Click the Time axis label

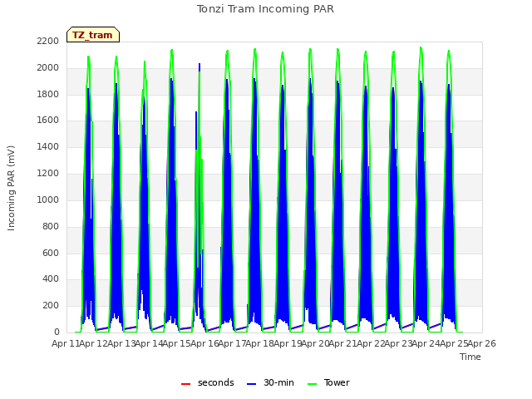click(x=470, y=357)
